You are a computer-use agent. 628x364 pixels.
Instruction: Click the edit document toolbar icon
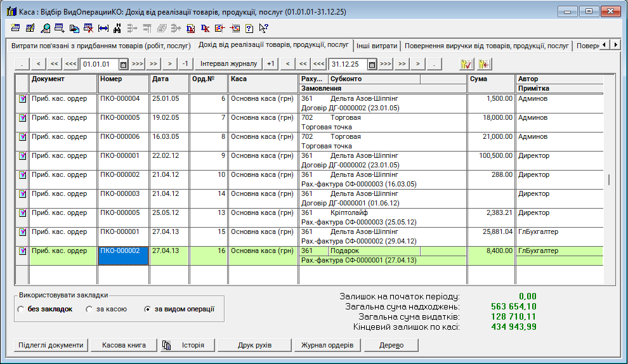[x=30, y=28]
